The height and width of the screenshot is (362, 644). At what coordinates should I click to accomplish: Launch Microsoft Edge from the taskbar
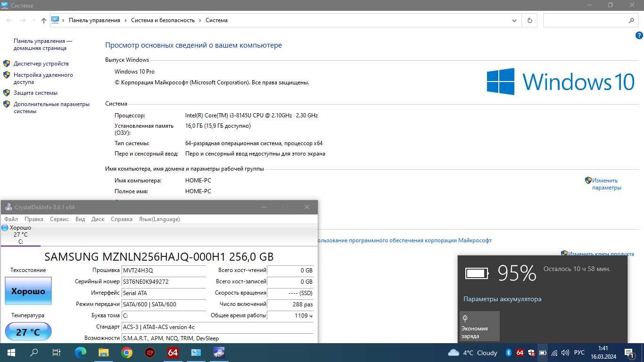[81, 353]
